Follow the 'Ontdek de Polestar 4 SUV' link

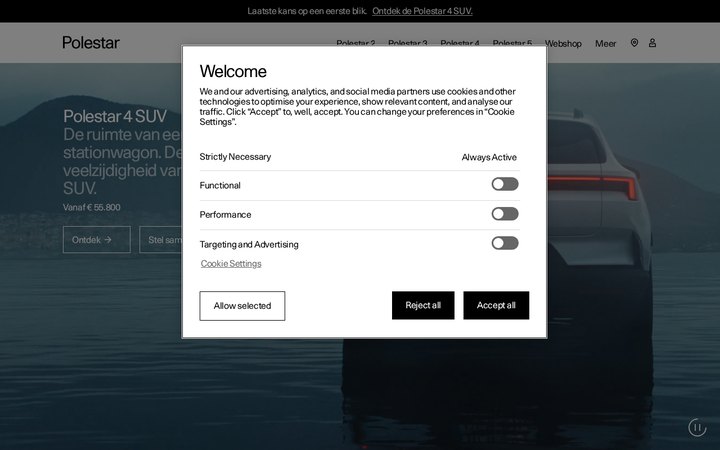(422, 11)
